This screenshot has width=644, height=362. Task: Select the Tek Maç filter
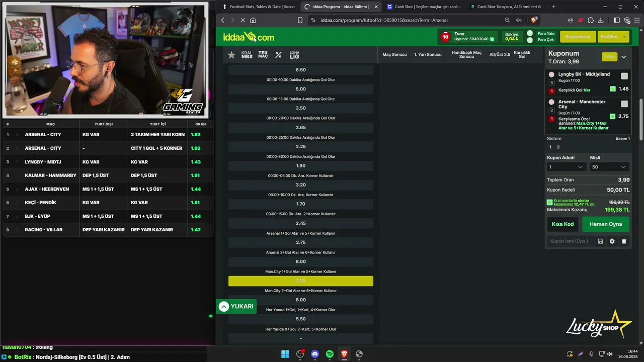click(x=263, y=55)
